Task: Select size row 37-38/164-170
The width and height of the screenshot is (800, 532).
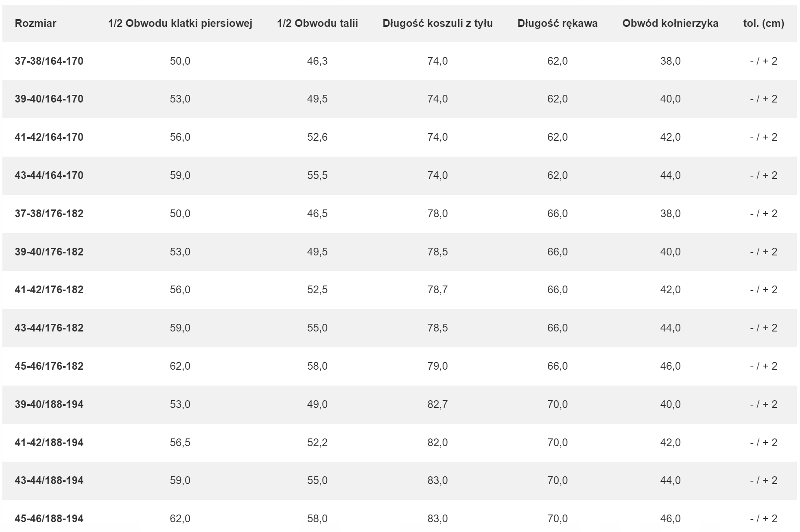Action: point(400,61)
